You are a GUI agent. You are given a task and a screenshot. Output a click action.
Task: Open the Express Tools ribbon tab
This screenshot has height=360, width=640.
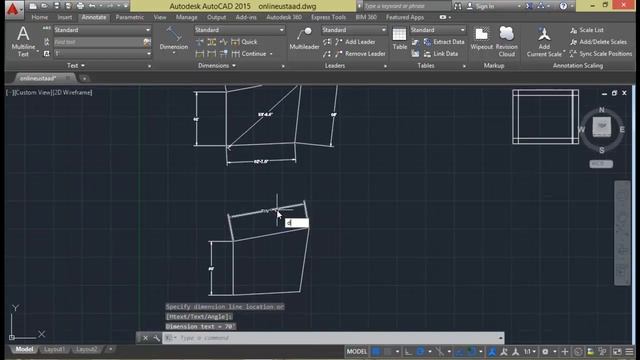click(x=328, y=17)
